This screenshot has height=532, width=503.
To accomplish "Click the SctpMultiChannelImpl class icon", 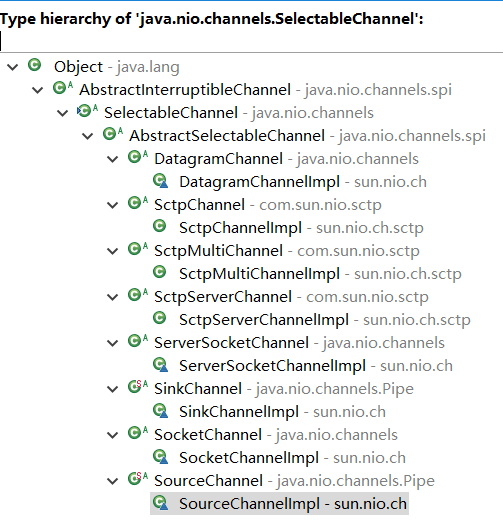I will coord(159,272).
